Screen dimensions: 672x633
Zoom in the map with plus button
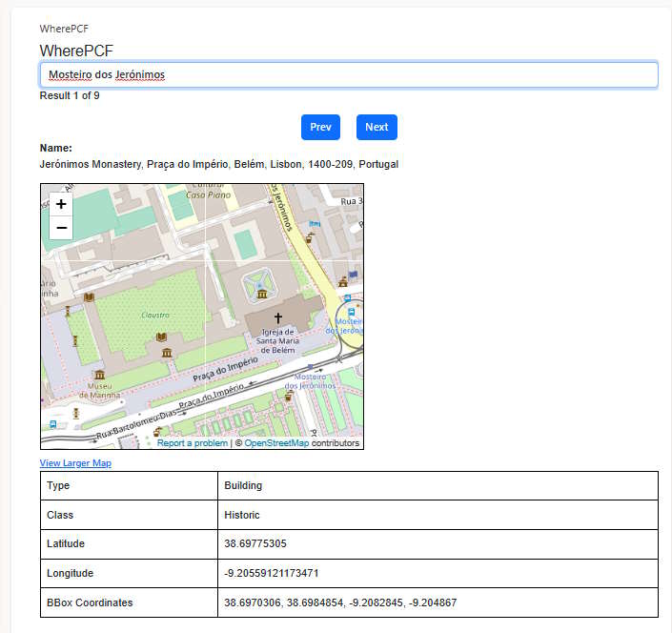click(x=61, y=204)
